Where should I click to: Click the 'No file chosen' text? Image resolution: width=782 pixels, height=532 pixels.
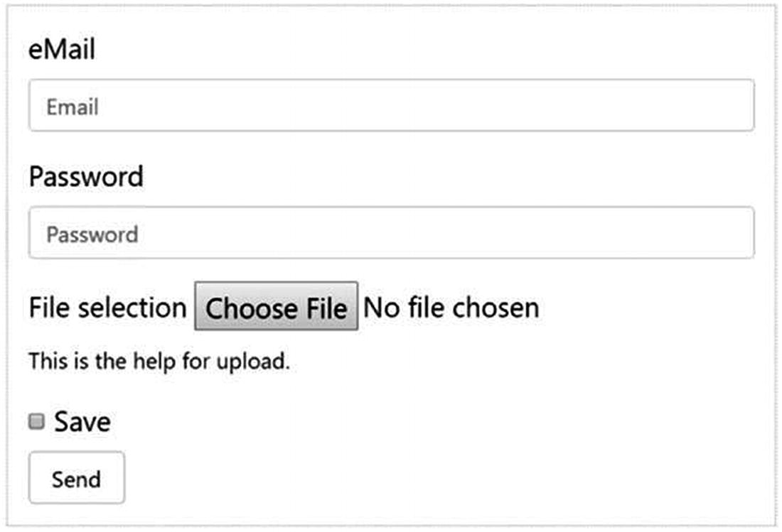(451, 308)
